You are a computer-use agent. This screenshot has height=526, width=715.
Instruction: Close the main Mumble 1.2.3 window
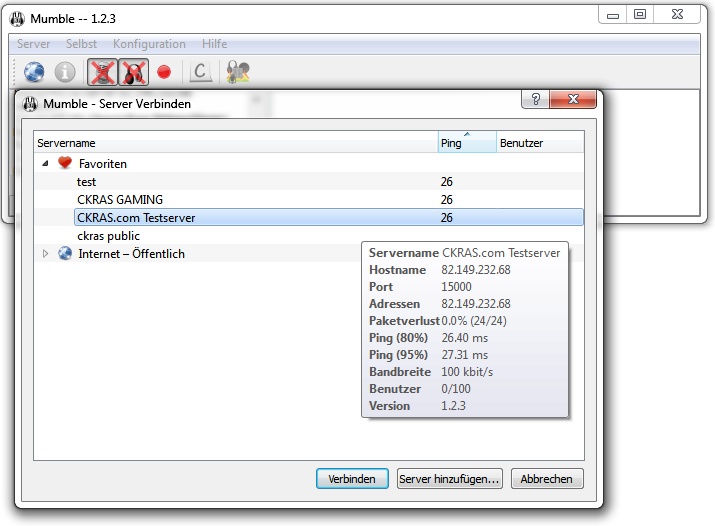coord(677,15)
